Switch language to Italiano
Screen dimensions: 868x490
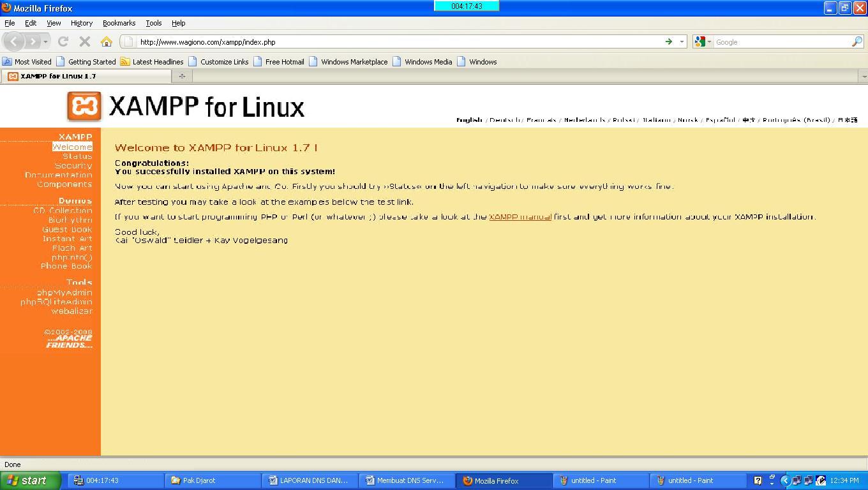pos(656,120)
